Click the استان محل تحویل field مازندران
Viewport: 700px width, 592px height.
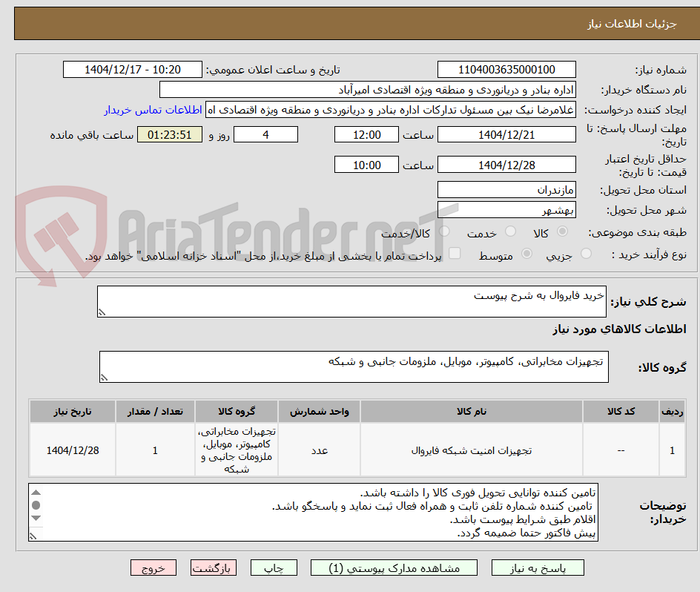tap(506, 190)
